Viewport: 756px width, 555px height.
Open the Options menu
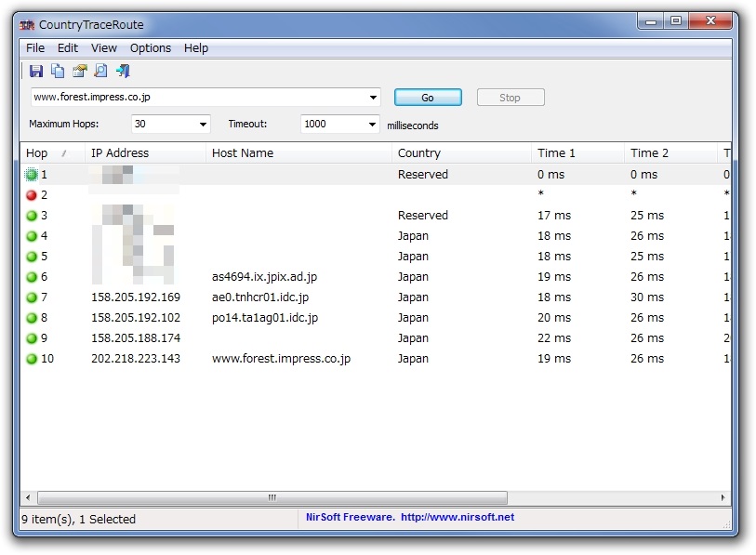(x=151, y=48)
